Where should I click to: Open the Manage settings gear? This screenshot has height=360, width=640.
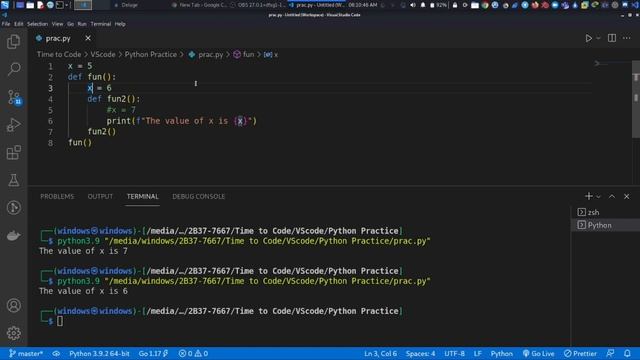(x=13, y=333)
